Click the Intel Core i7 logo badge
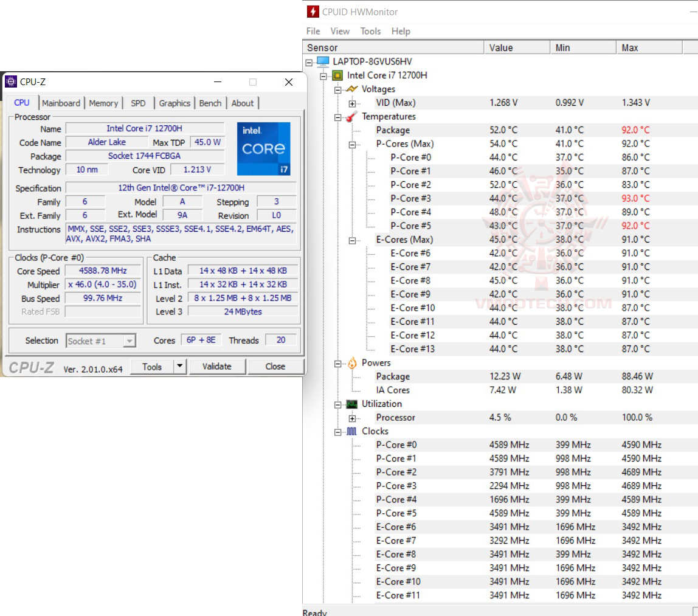Screen dimensions: 698x616 tap(263, 148)
